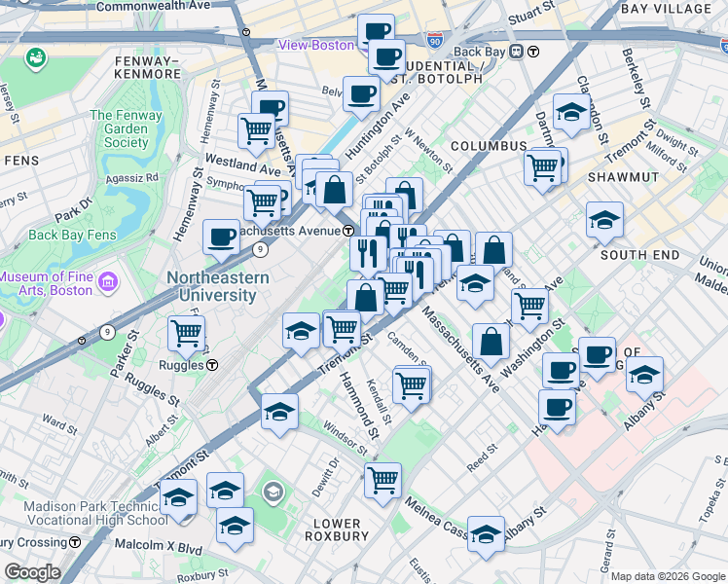The height and width of the screenshot is (584, 728).
Task: Click shopping cart marker near Camden St
Action: 411,387
